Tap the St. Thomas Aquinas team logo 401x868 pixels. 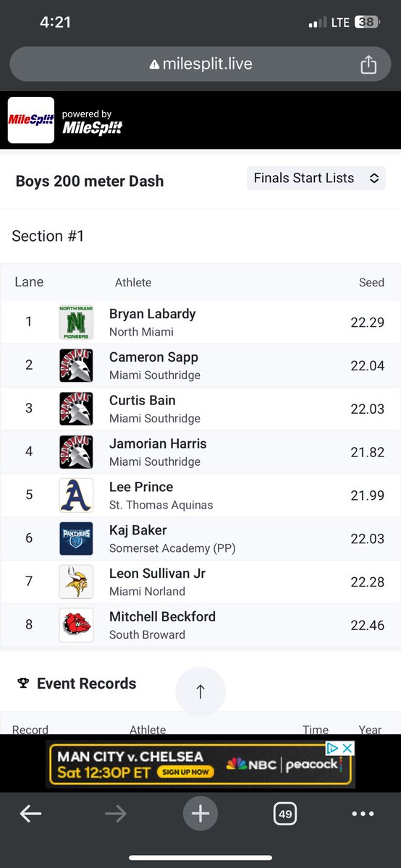click(76, 495)
